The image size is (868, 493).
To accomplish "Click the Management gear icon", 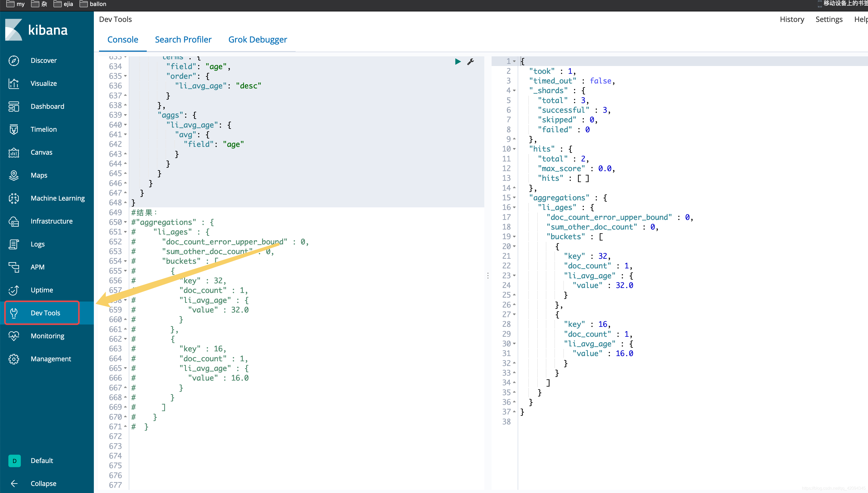I will click(14, 359).
